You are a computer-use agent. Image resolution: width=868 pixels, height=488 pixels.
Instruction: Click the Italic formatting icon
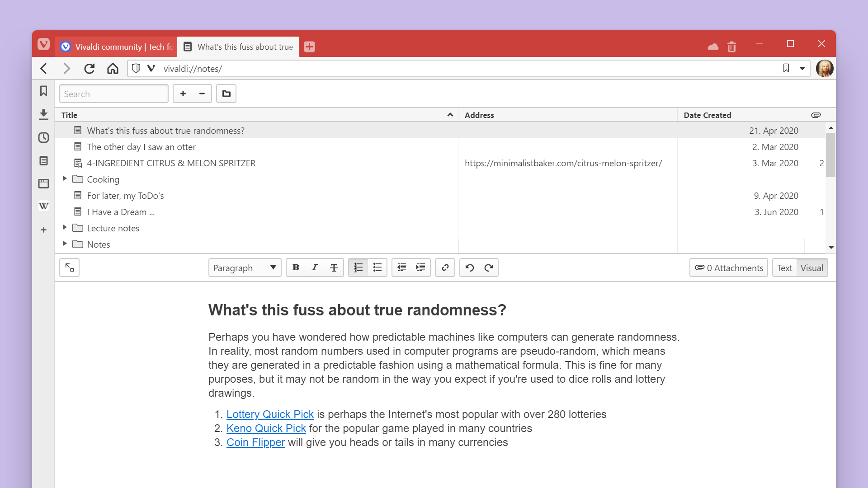pyautogui.click(x=315, y=267)
